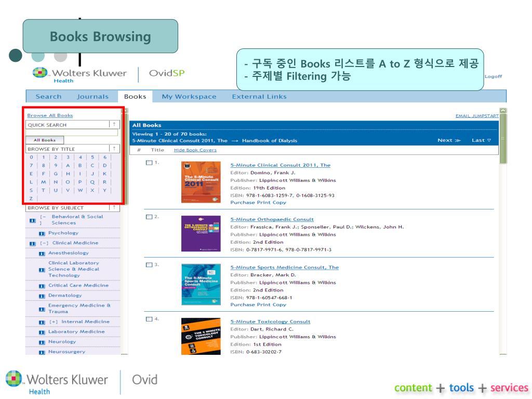532x399 pixels.
Task: Click Purchase Print Copy for Clinical Consult 2011
Action: coord(258,203)
